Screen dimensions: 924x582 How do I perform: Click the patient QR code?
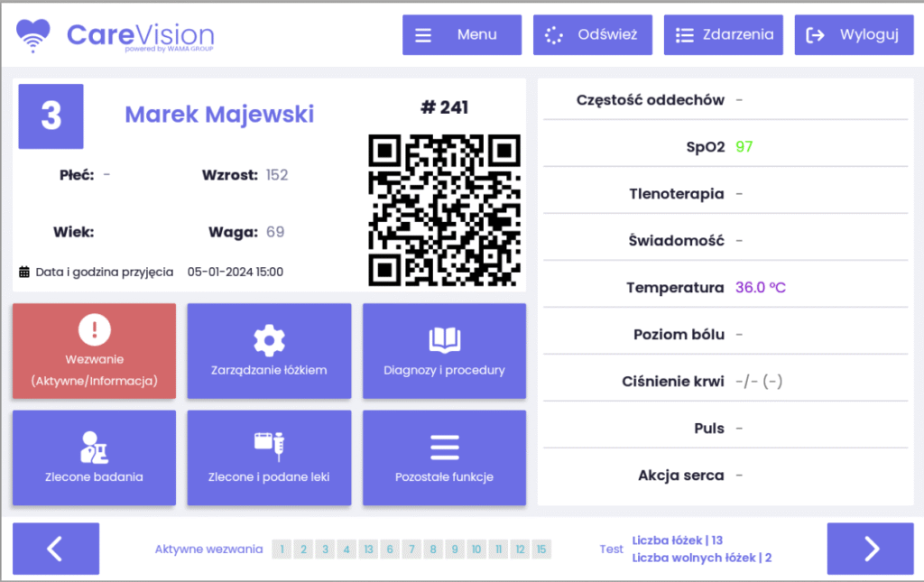pos(444,210)
